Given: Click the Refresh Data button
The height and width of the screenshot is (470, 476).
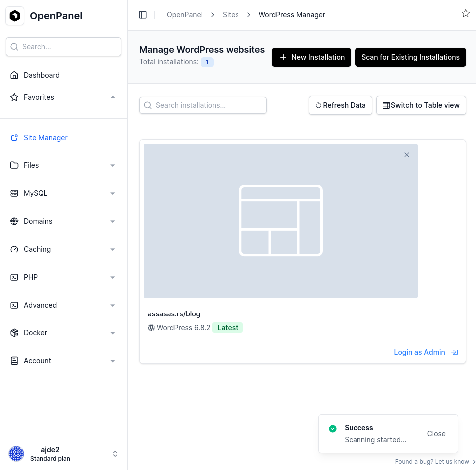Looking at the screenshot, I should 340,105.
